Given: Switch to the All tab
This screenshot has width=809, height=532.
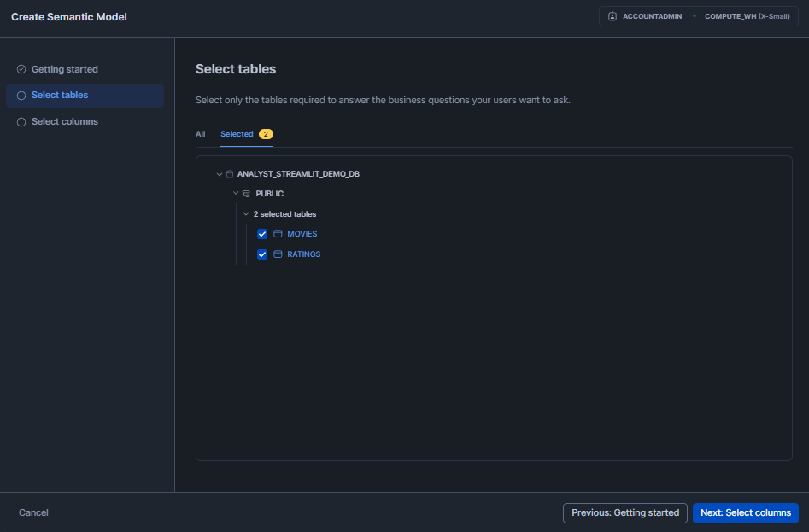Looking at the screenshot, I should [200, 134].
